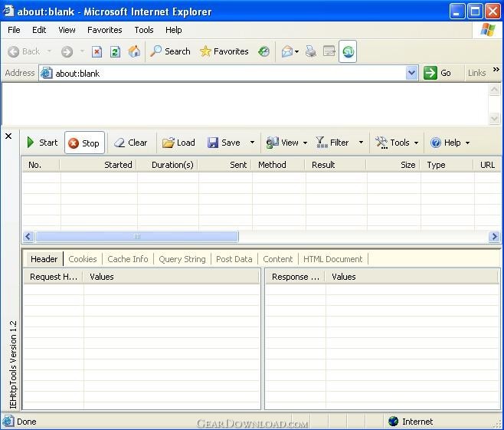The image size is (504, 430).
Task: Expand the Forward history dropdown arrow
Action: (82, 51)
